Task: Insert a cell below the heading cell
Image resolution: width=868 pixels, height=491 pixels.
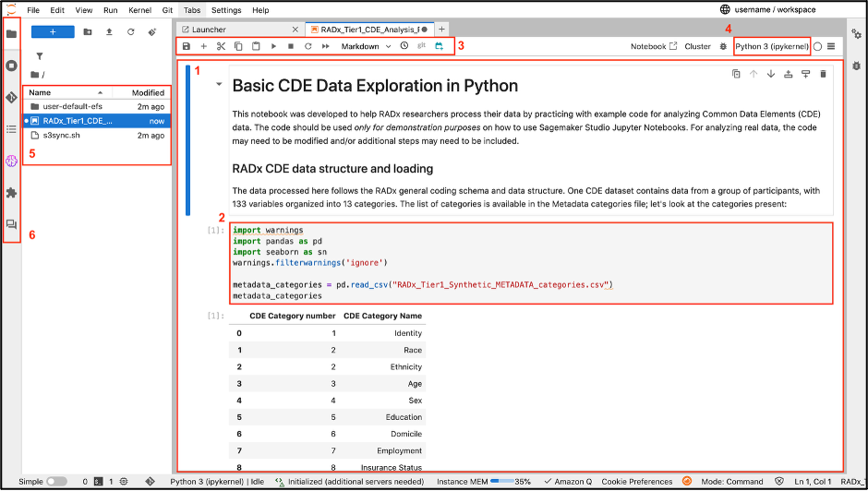Action: 805,74
